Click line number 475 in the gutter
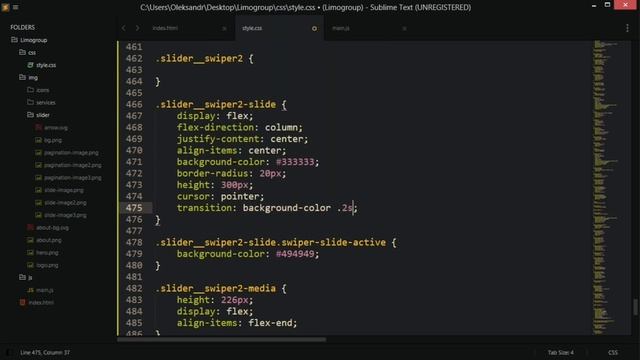Viewport: 640px width, 360px height. (x=134, y=208)
